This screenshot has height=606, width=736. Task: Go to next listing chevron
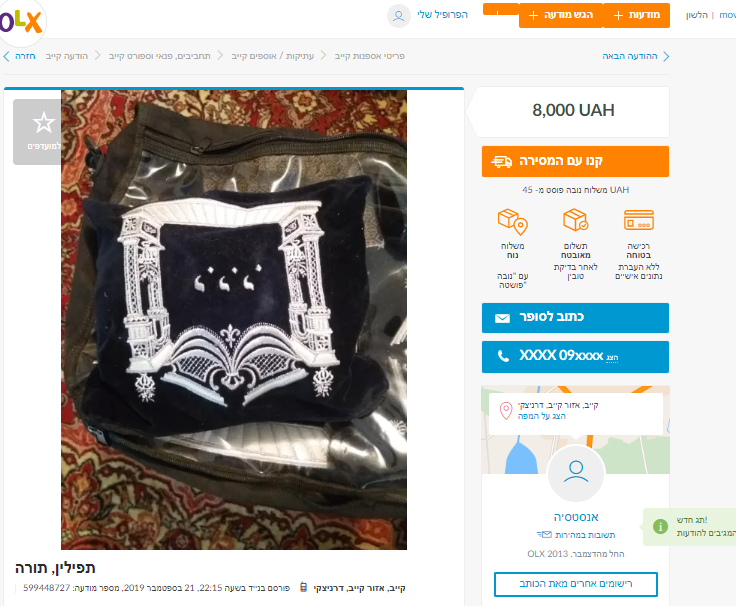coord(666,56)
